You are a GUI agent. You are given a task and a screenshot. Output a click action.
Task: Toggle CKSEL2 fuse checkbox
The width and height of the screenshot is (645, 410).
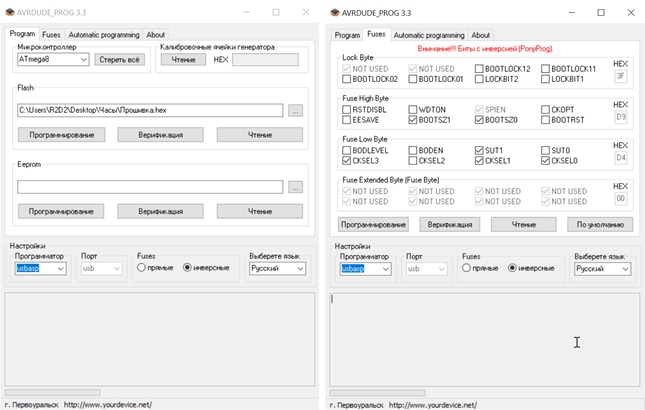413,160
